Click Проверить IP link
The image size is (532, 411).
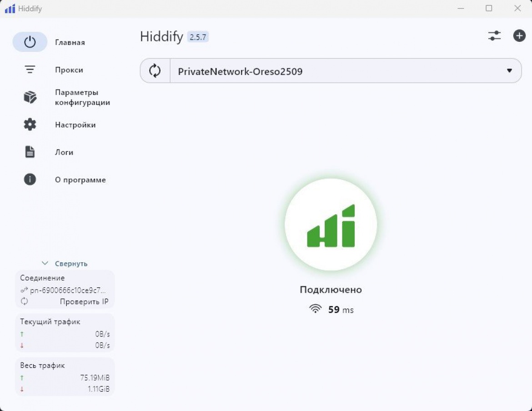tap(84, 301)
